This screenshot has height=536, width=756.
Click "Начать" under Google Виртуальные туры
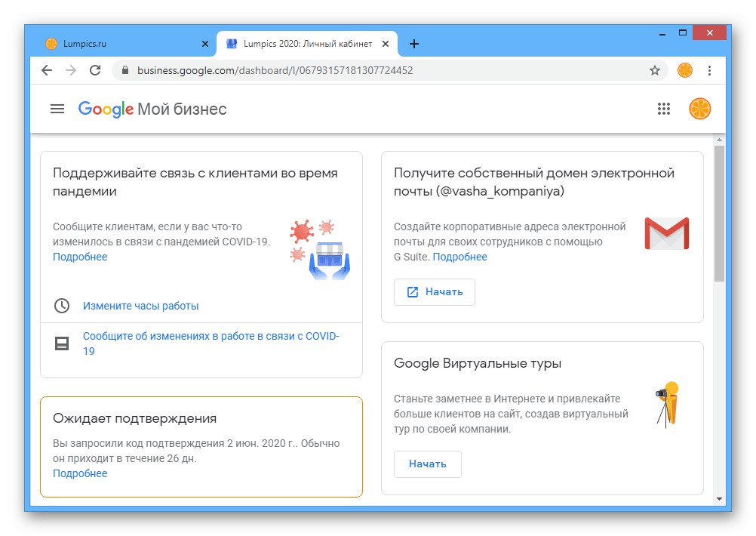(427, 464)
